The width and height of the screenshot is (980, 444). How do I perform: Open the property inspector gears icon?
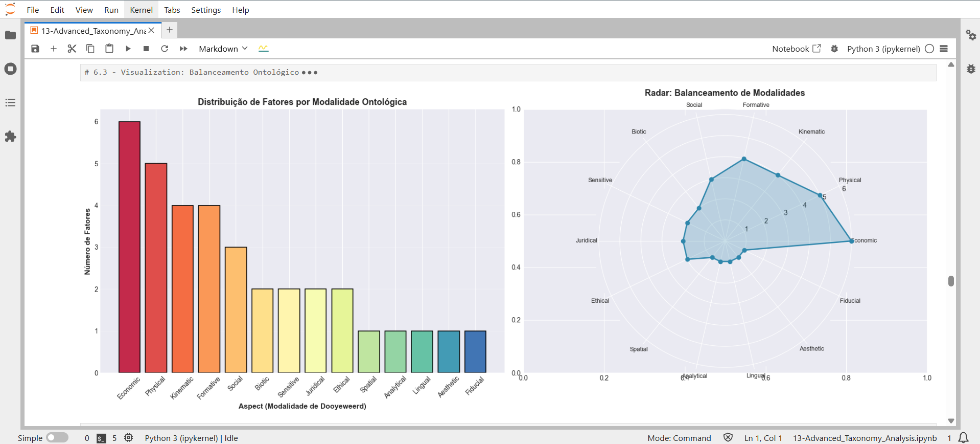pyautogui.click(x=971, y=35)
